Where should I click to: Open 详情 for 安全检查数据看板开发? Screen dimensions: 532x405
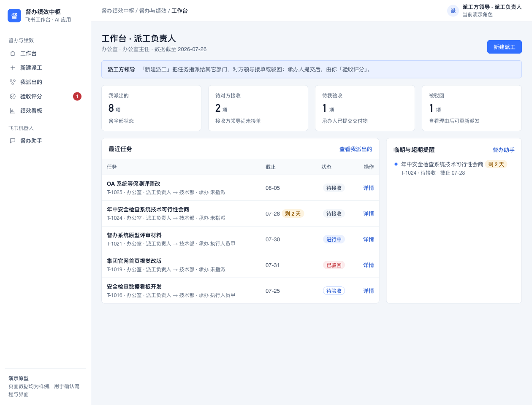[x=369, y=291]
